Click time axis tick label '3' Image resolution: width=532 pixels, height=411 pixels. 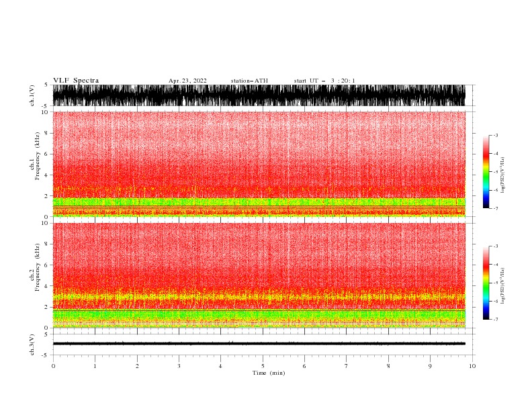[179, 366]
